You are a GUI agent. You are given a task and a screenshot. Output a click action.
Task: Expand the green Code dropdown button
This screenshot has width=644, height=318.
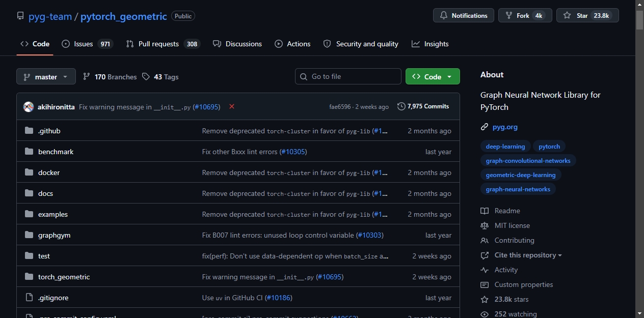point(433,76)
